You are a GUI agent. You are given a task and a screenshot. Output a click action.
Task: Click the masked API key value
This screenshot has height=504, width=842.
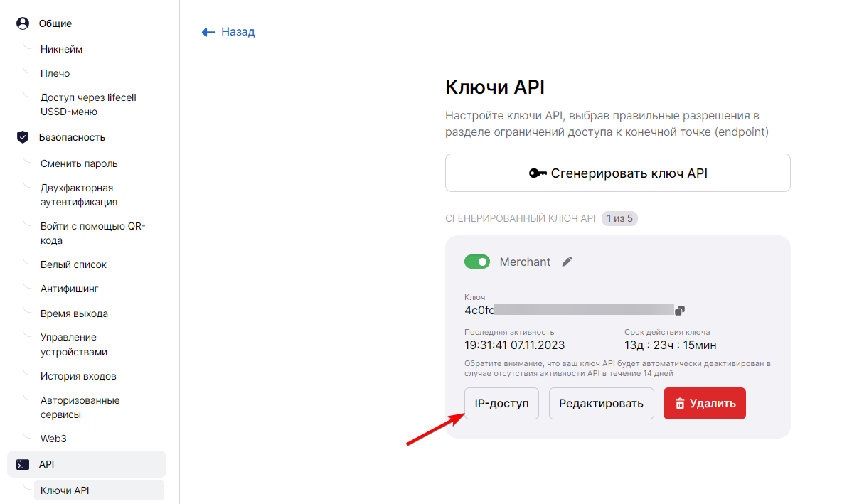pos(569,309)
